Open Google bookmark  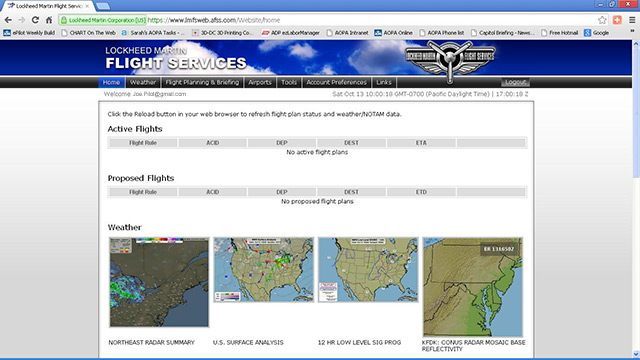[596, 33]
